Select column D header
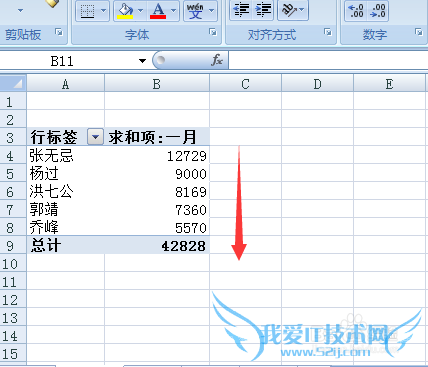This screenshot has width=428, height=367. (317, 84)
